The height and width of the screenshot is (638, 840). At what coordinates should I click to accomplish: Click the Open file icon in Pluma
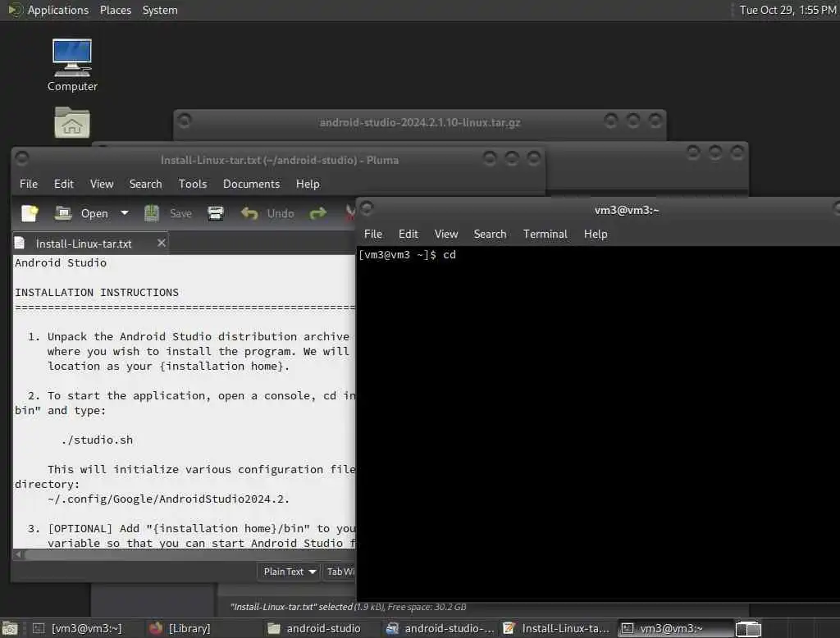tap(63, 213)
